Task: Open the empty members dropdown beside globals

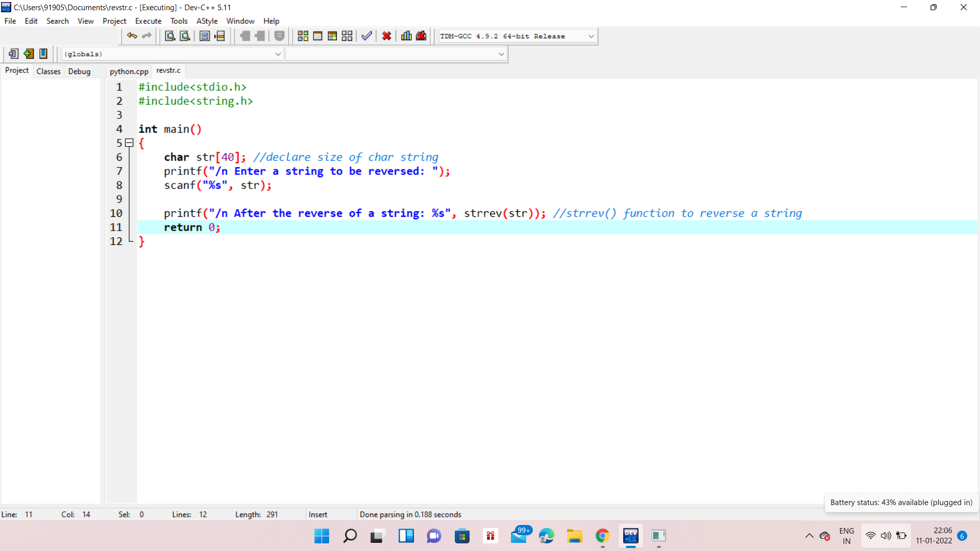Action: 501,54
